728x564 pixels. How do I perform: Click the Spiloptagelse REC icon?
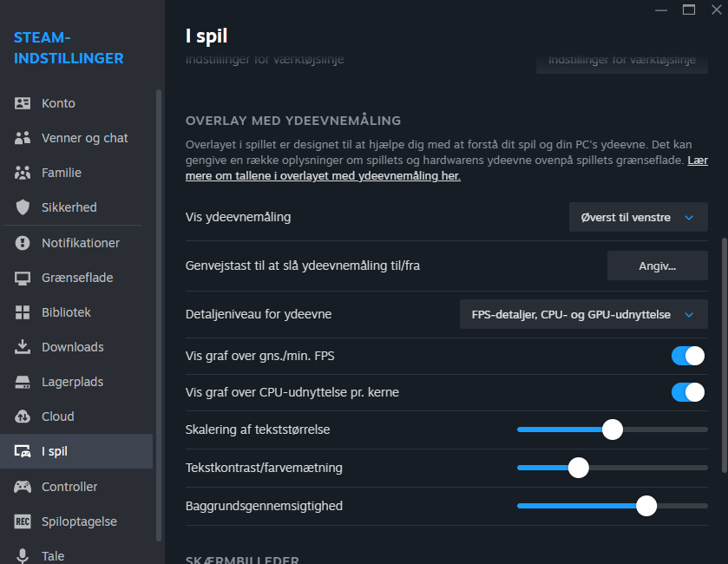click(23, 521)
